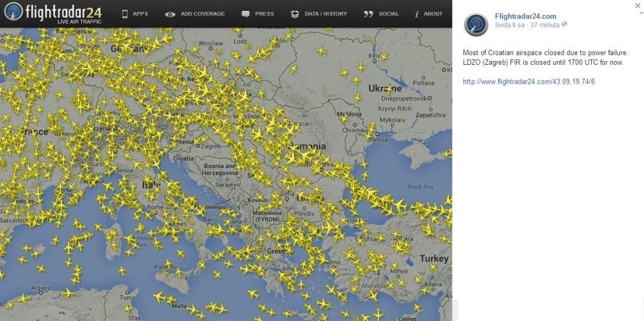Open the ABOUT menu item
The width and height of the screenshot is (644, 321).
pos(433,14)
